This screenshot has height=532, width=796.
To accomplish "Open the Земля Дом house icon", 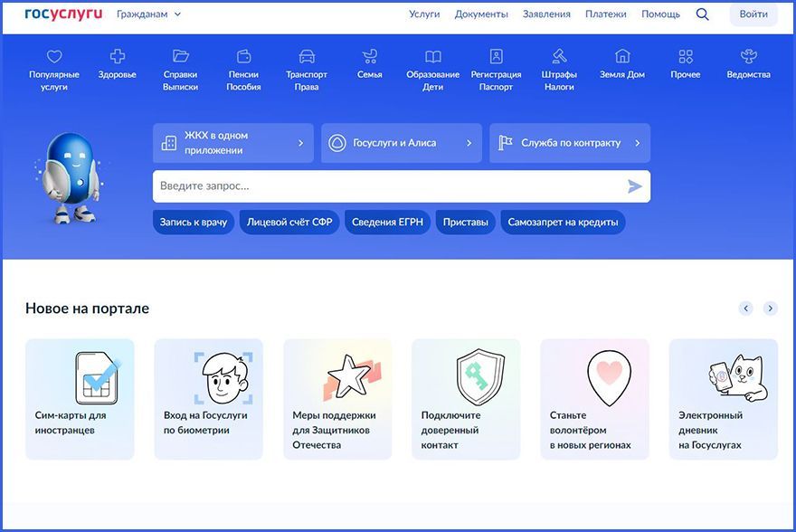I will (622, 57).
